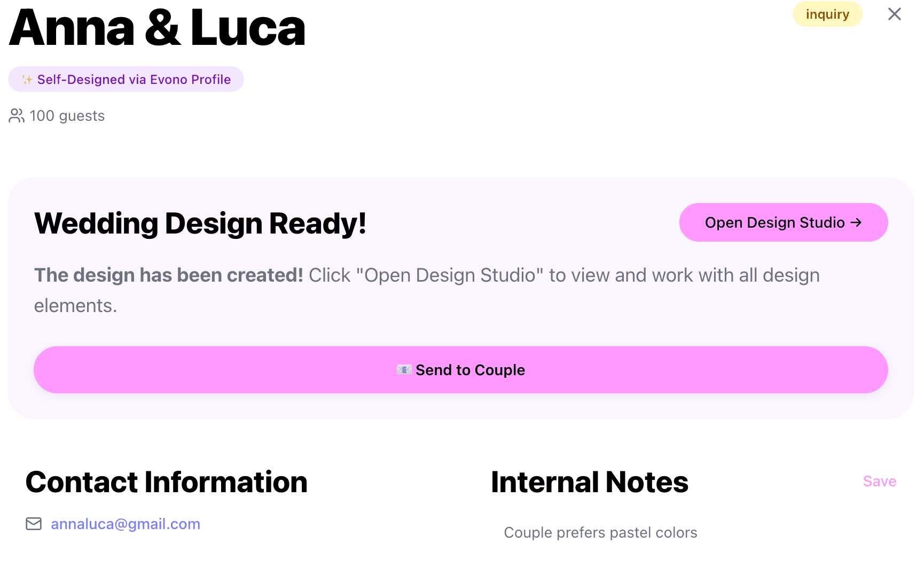This screenshot has height=567, width=924.
Task: Select the 100 guests label
Action: [67, 116]
